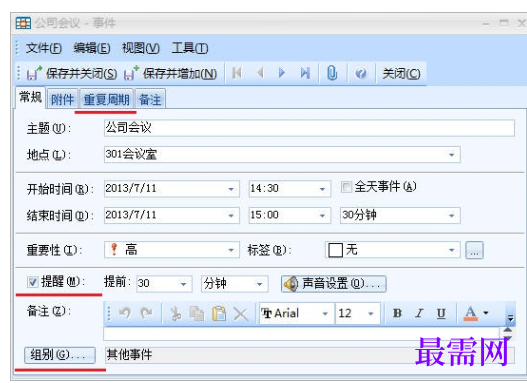Open help question mark icon
The image size is (527, 383).
point(361,73)
